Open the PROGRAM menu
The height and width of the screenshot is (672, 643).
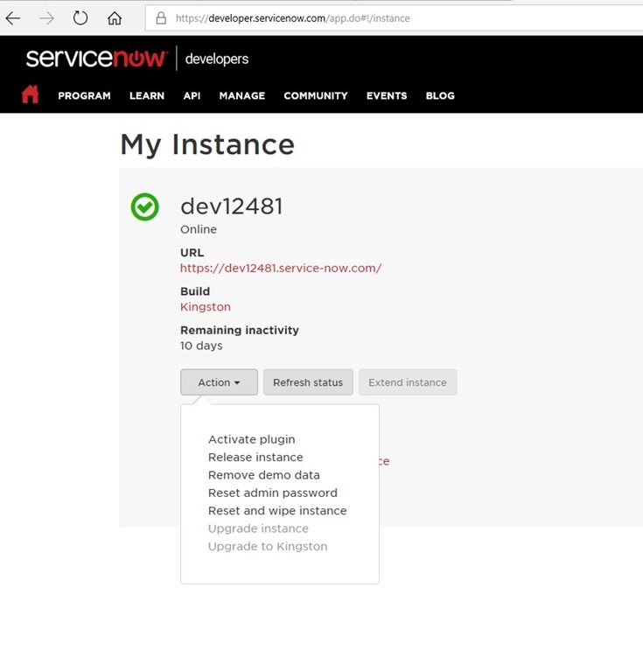pyautogui.click(x=84, y=95)
